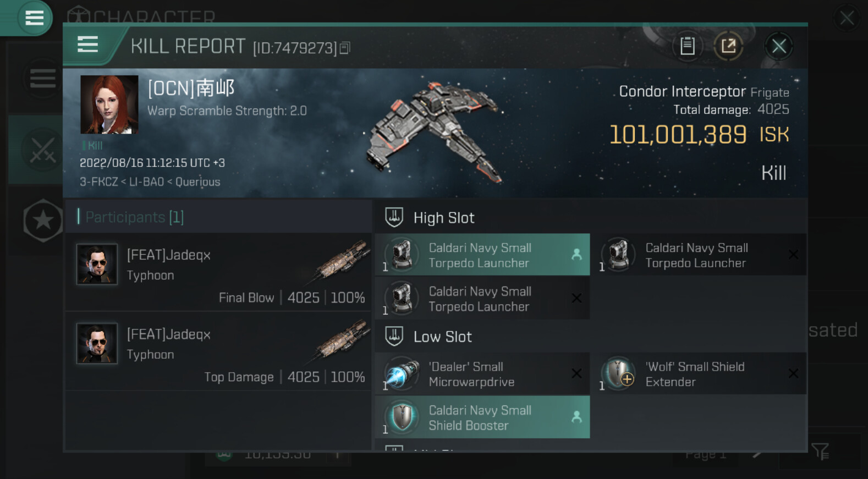The height and width of the screenshot is (479, 868).
Task: Close the Kill Report window
Action: [x=779, y=46]
